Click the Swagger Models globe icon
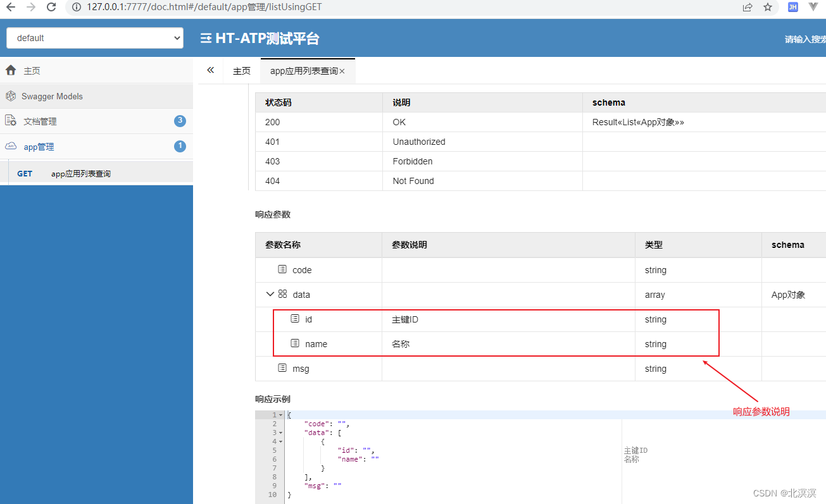Screen dimensions: 826x504 [x=10, y=95]
